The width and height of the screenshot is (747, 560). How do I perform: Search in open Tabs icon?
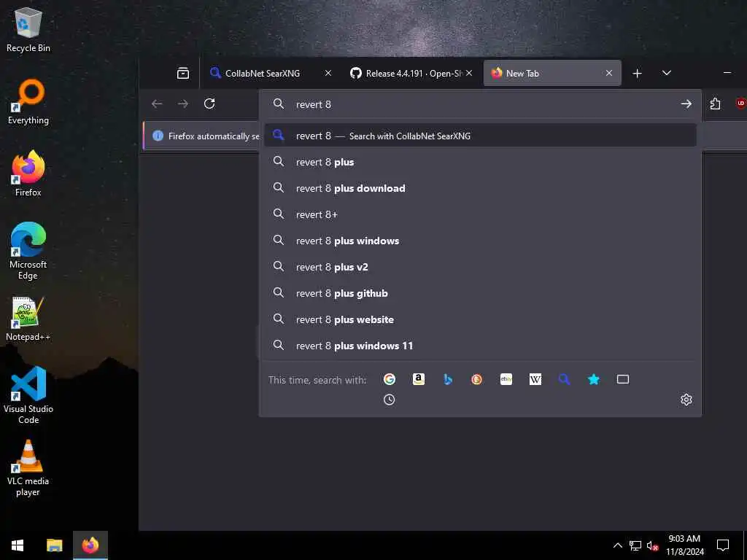[x=623, y=379]
